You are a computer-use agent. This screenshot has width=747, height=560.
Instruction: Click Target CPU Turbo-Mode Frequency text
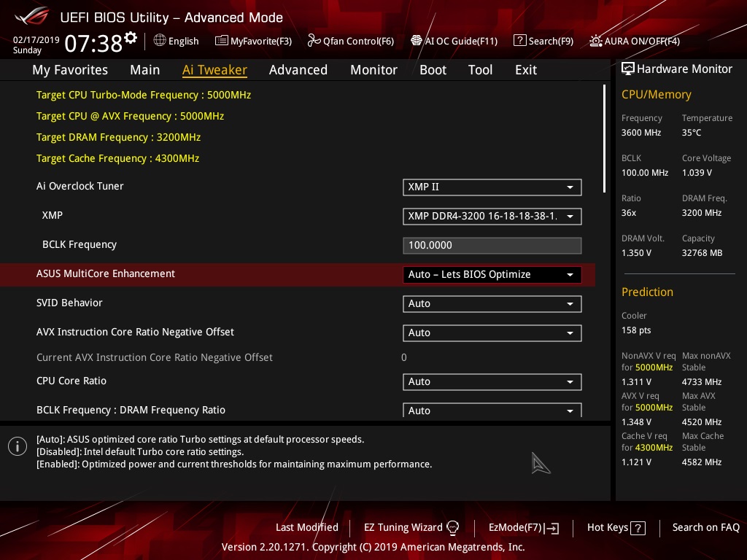click(144, 95)
